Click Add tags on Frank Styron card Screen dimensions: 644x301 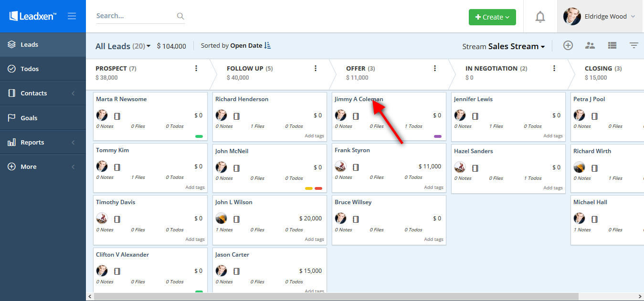coord(434,187)
